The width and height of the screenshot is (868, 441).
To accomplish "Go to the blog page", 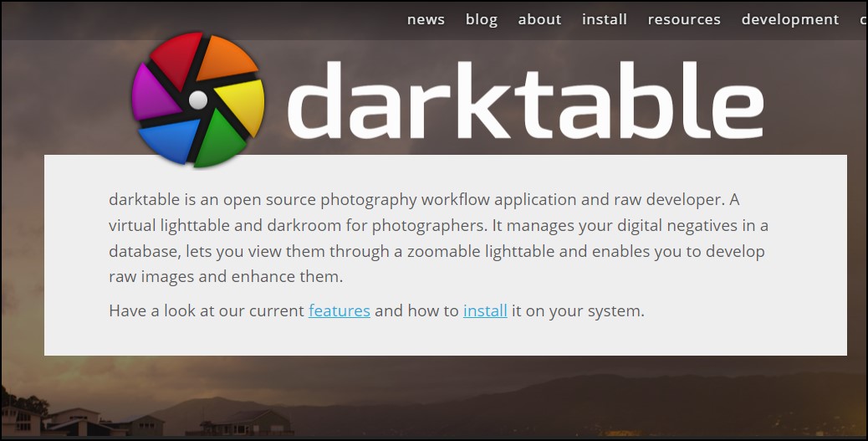I will point(481,19).
